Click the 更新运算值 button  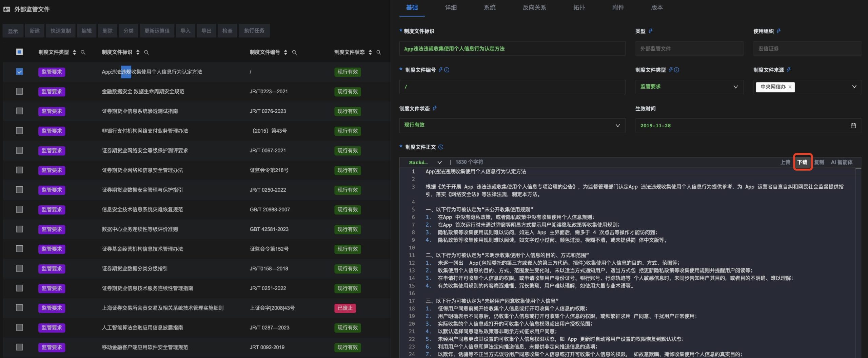[x=157, y=31]
